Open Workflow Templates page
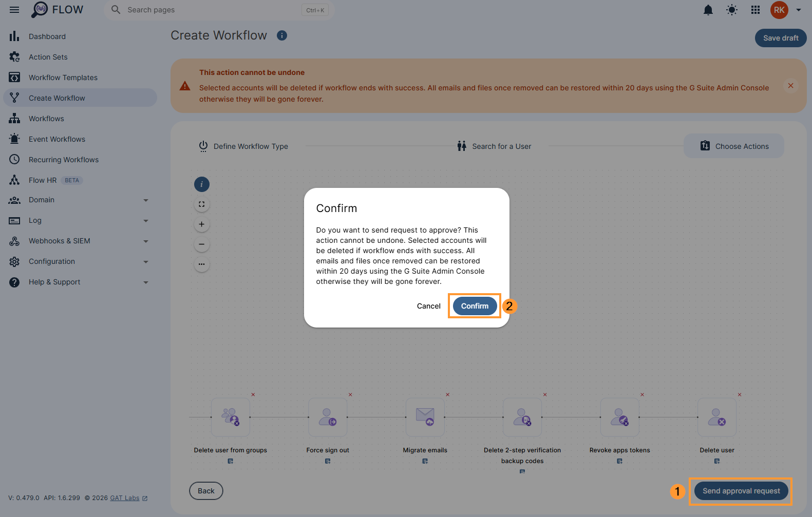The width and height of the screenshot is (812, 517). [x=80, y=78]
